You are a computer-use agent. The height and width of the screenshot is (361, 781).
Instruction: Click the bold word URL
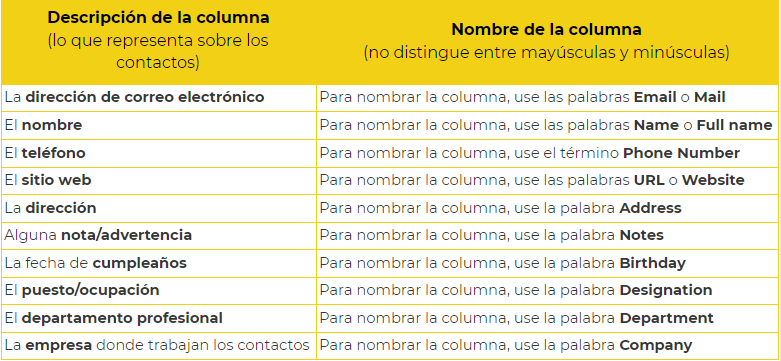tap(649, 180)
